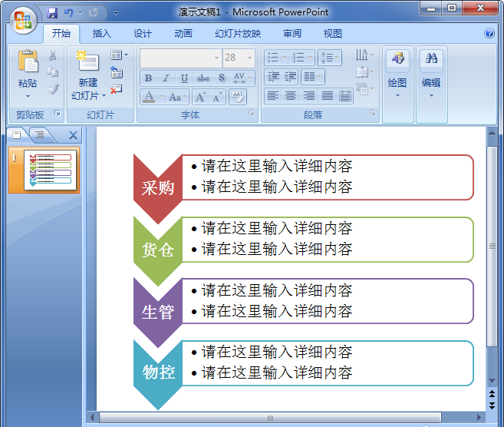Toggle Bold formatting
The image size is (504, 427).
coord(148,78)
